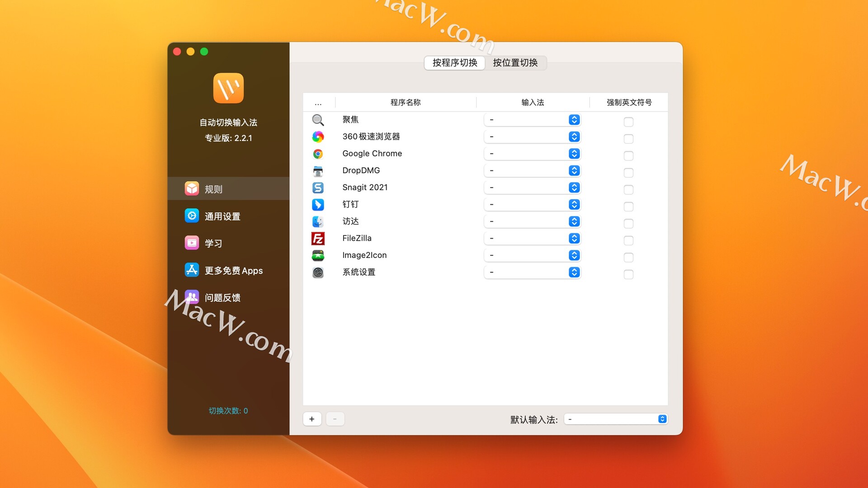Click the 强制英文符号 column header
This screenshot has width=868, height=488.
pyautogui.click(x=629, y=103)
